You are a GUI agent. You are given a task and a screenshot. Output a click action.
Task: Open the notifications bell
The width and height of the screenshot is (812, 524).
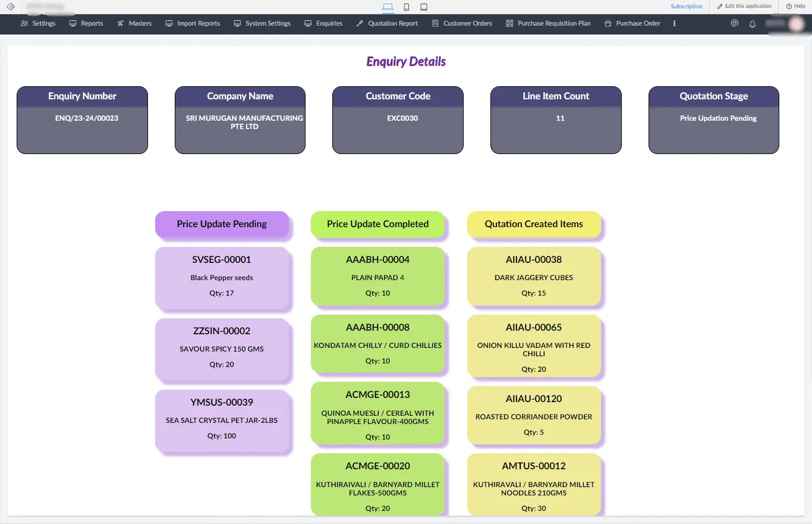pos(753,24)
